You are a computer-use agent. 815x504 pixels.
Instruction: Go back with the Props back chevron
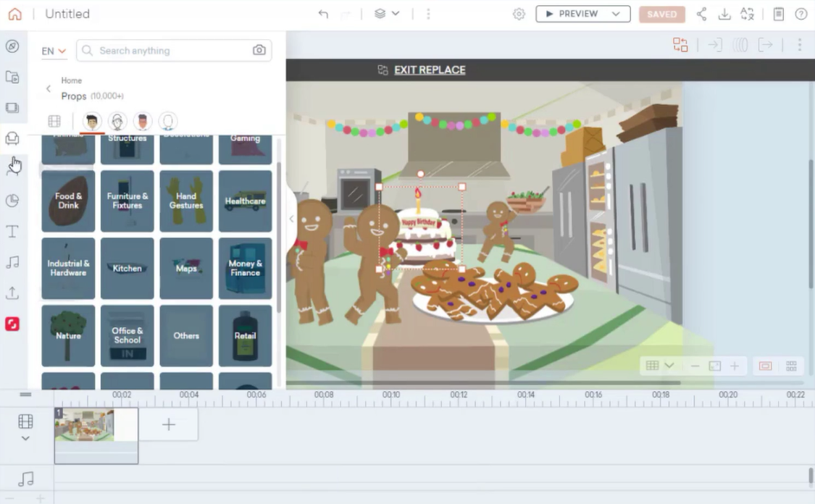click(x=49, y=88)
